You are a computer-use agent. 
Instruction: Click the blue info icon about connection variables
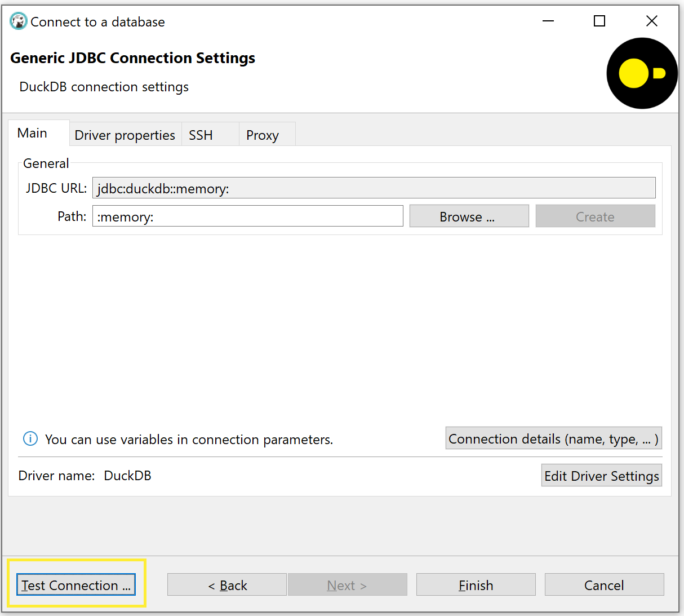pyautogui.click(x=30, y=438)
